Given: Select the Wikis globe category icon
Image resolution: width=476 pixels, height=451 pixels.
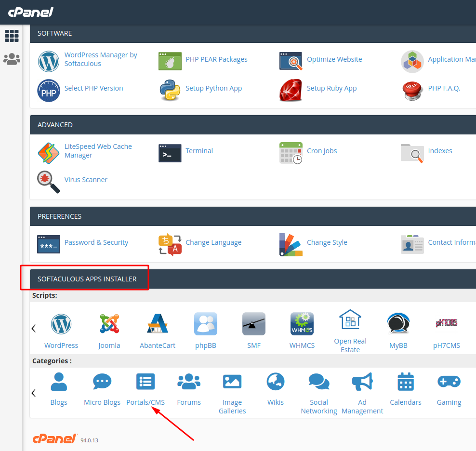Looking at the screenshot, I should pyautogui.click(x=276, y=382).
